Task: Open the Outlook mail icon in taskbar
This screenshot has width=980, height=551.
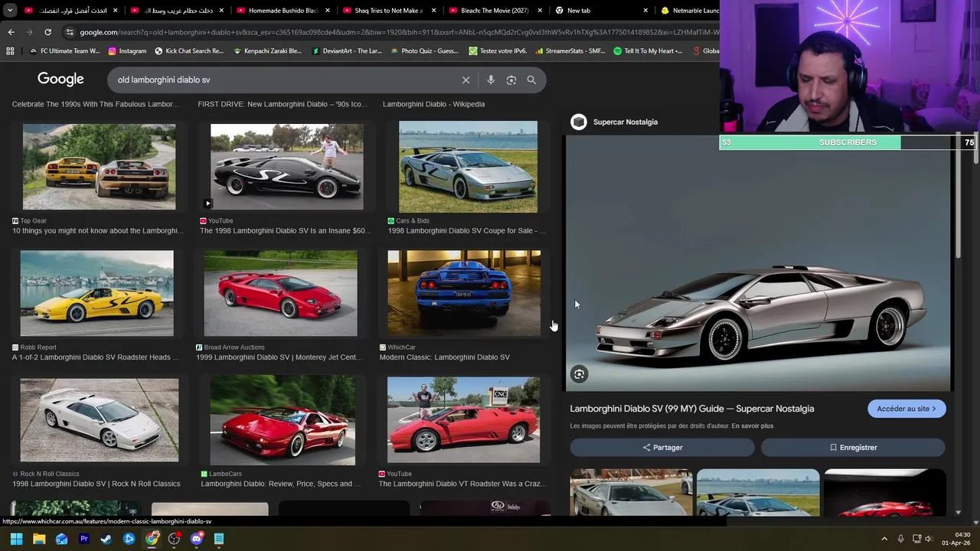Action: [62, 539]
